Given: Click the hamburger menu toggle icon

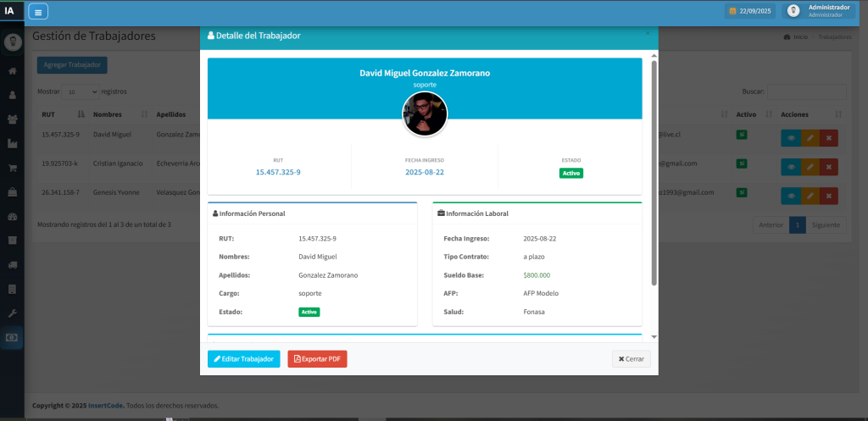Looking at the screenshot, I should point(38,12).
